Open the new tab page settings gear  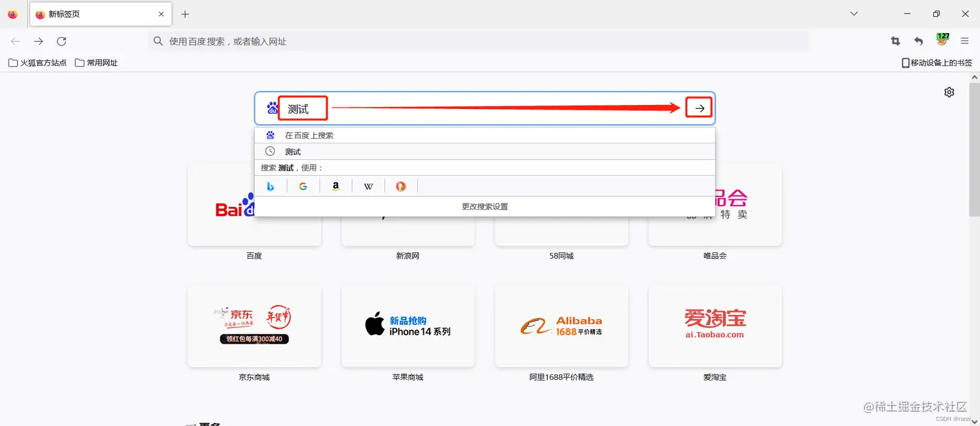pos(950,92)
